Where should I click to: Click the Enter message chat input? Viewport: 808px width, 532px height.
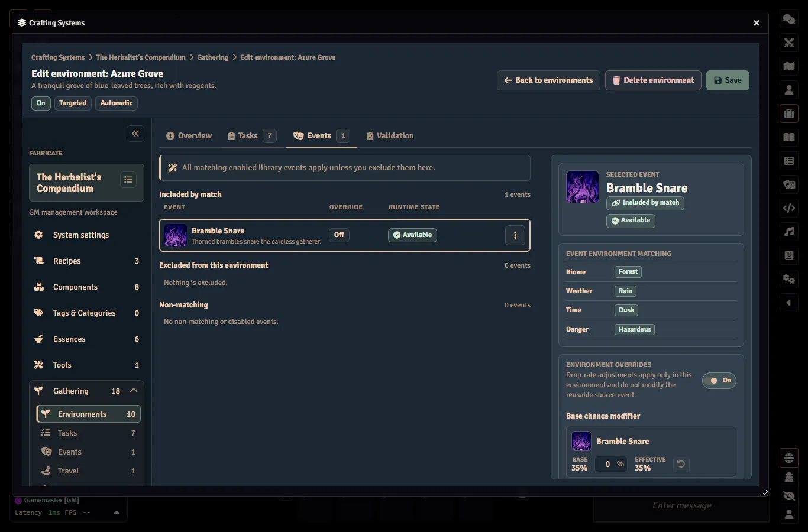click(x=681, y=505)
